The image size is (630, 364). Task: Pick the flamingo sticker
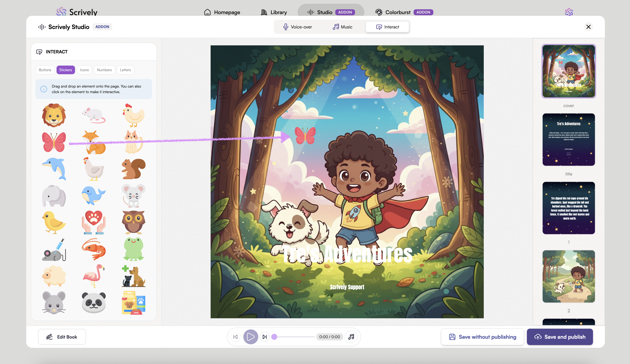(94, 276)
